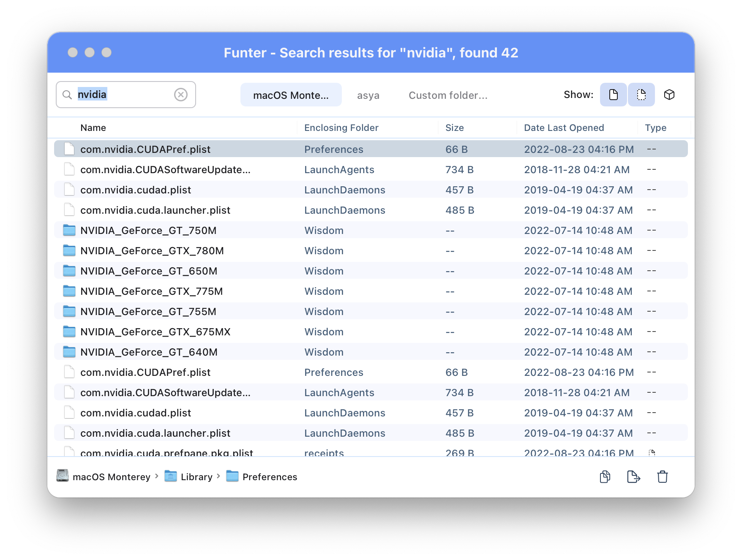Click the macOS Monterey disk icon

click(x=63, y=476)
